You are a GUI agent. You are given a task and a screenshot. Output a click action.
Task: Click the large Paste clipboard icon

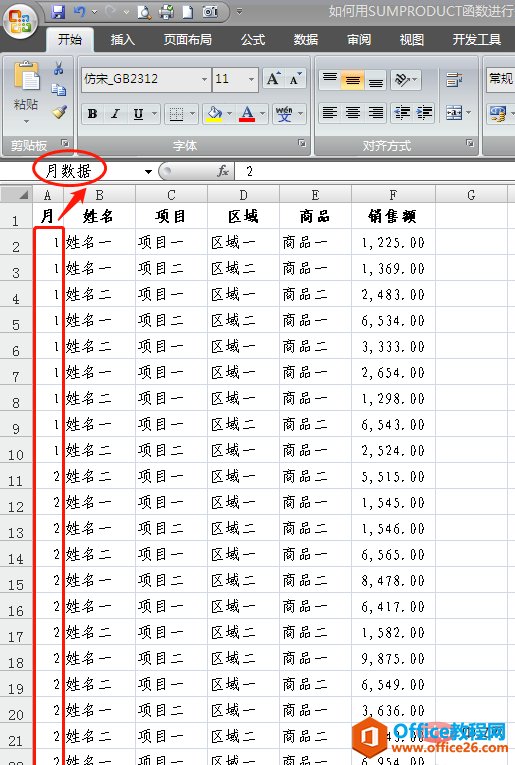tap(26, 76)
